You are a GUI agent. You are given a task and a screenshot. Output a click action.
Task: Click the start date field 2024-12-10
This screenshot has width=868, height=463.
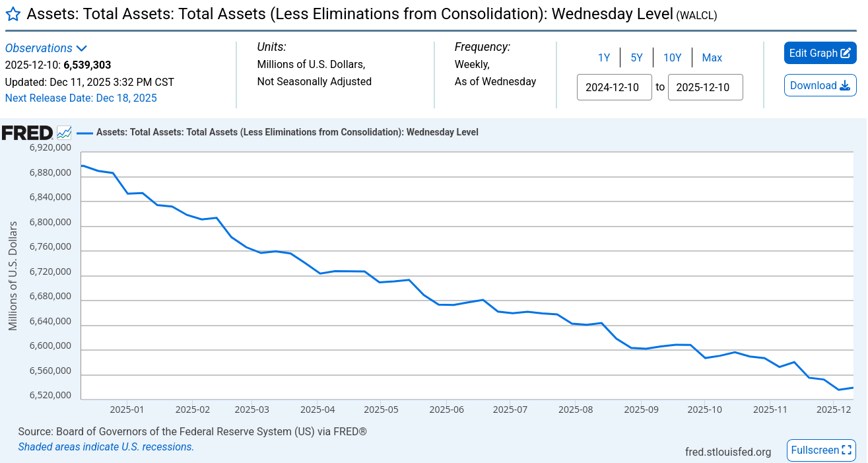click(614, 87)
